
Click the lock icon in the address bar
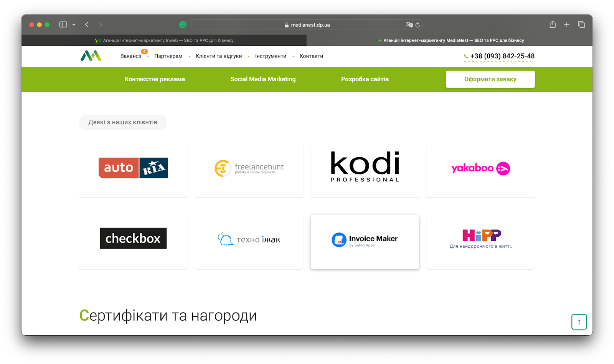tap(287, 25)
